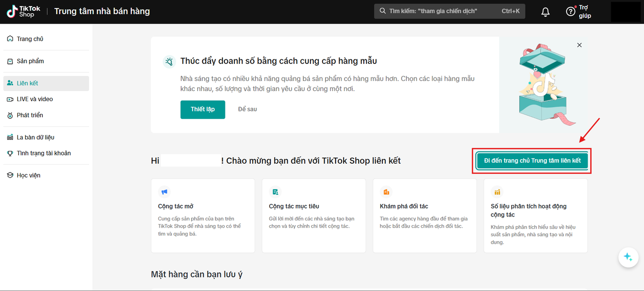Open the notifications bell icon
This screenshot has width=644, height=291.
(545, 11)
